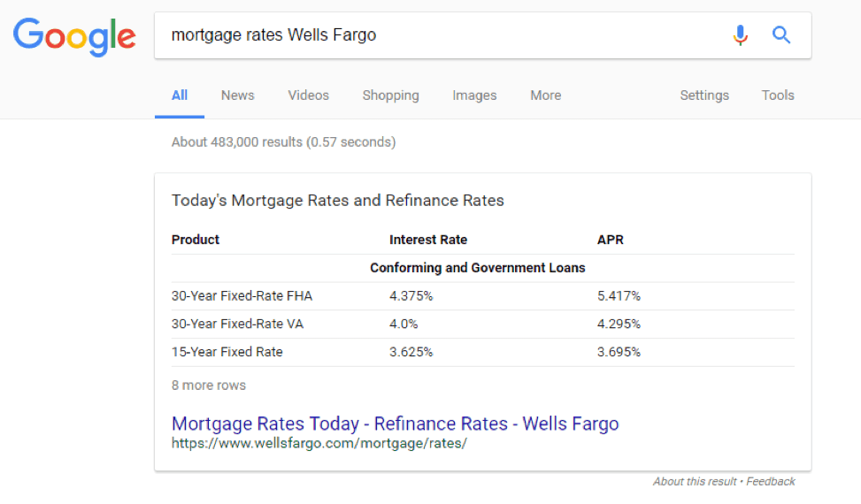Viewport: 861px width, 504px height.
Task: Select the 30-Year Fixed-Rate FHA row
Action: point(482,296)
